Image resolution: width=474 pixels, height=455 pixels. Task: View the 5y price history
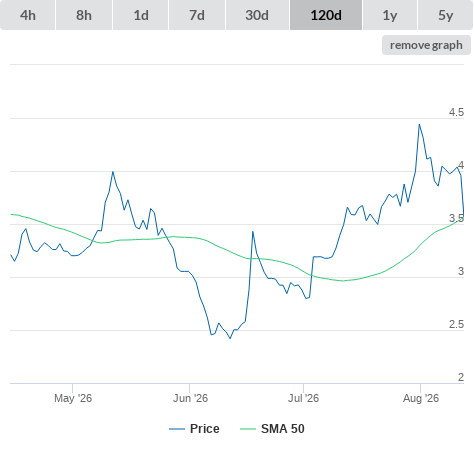[445, 15]
